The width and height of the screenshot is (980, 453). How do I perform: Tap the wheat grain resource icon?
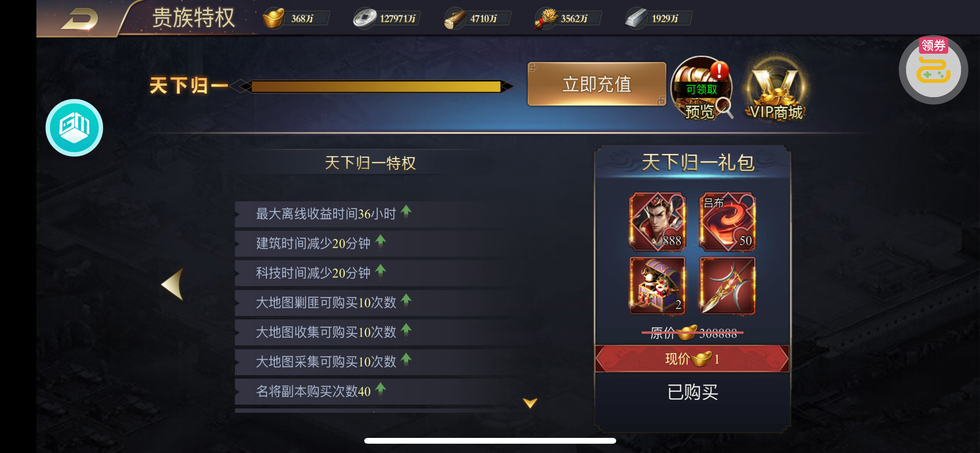(x=545, y=18)
